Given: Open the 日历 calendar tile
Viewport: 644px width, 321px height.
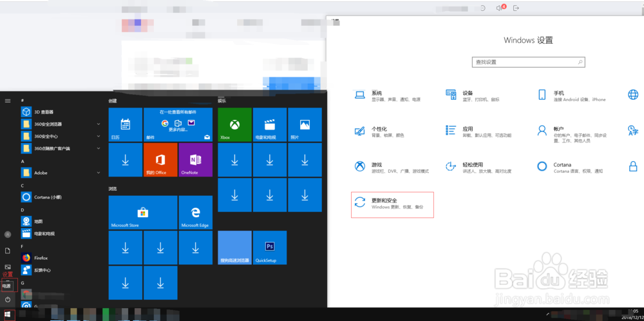Looking at the screenshot, I should click(x=126, y=124).
